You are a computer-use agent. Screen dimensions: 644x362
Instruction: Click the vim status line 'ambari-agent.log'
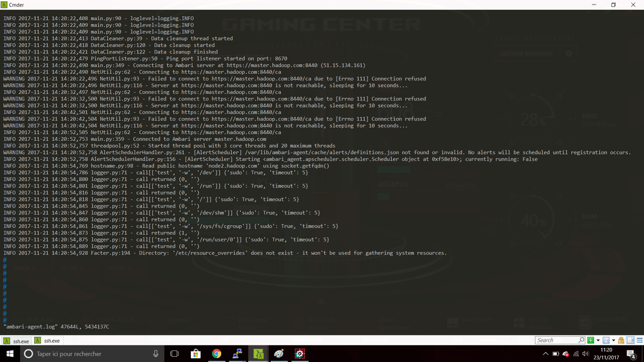click(x=56, y=327)
